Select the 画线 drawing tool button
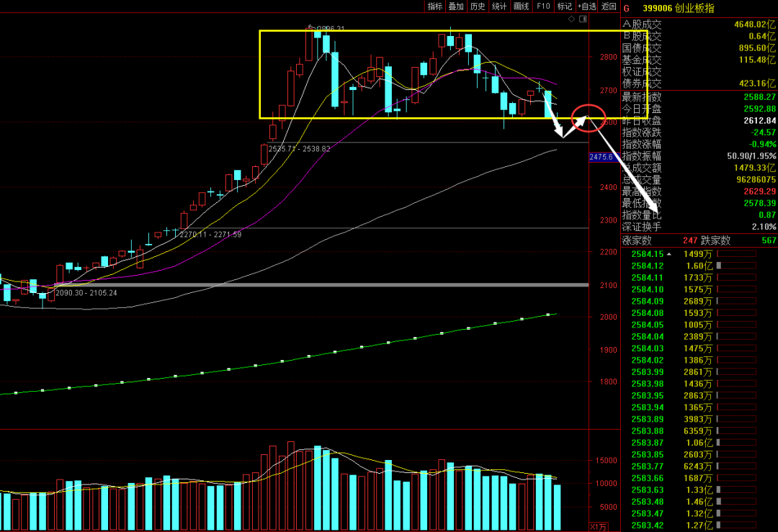Image resolution: width=778 pixels, height=532 pixels. (x=521, y=6)
